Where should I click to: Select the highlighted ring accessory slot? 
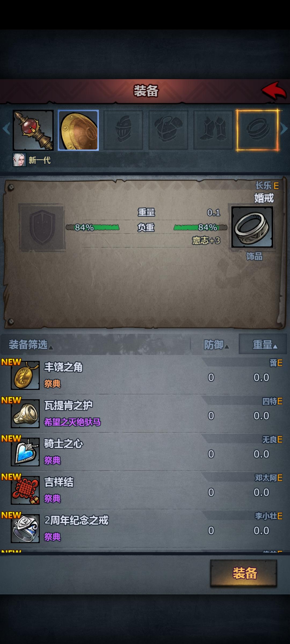pyautogui.click(x=258, y=130)
